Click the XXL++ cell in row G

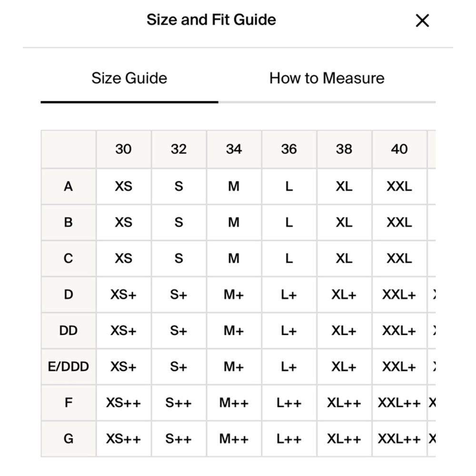[x=399, y=439]
